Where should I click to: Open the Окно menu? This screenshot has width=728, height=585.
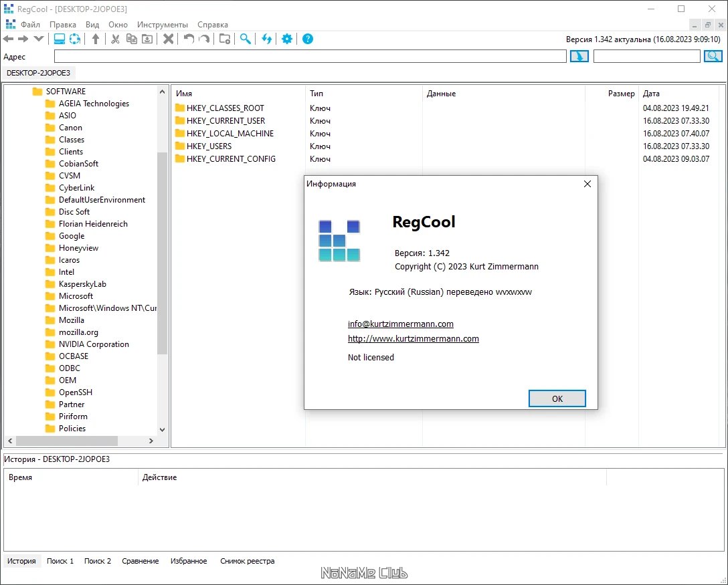118,25
